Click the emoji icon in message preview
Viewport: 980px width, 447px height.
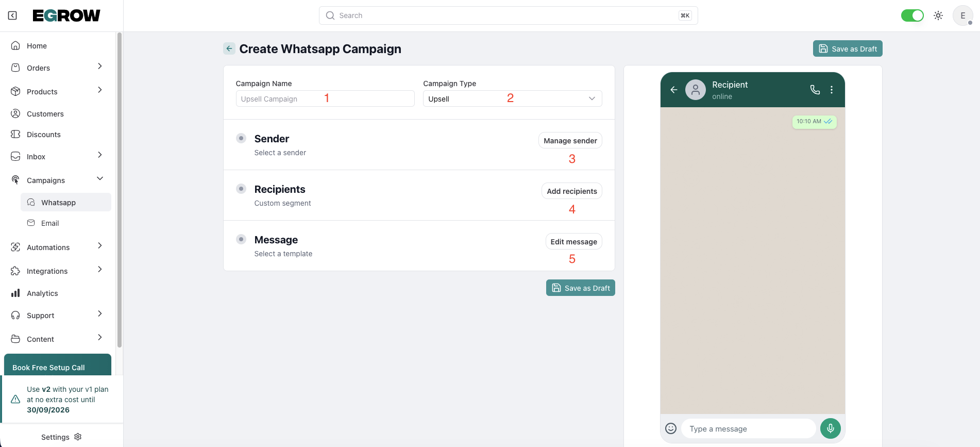(x=671, y=428)
